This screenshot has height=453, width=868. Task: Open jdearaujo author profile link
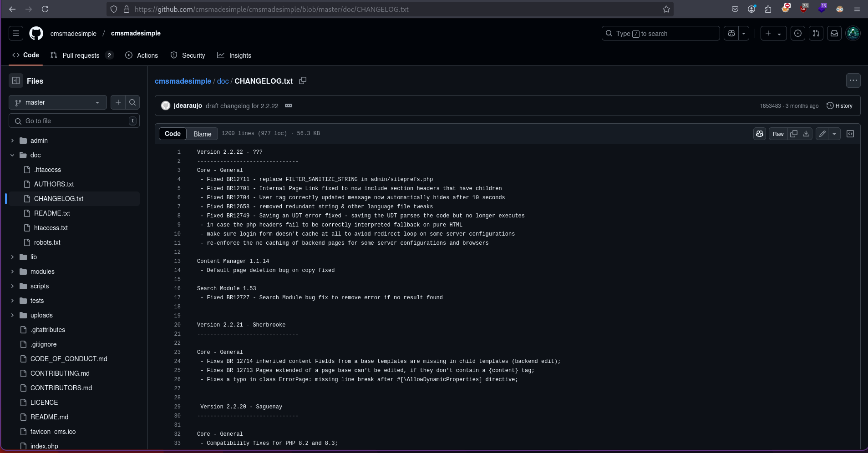[x=188, y=106]
